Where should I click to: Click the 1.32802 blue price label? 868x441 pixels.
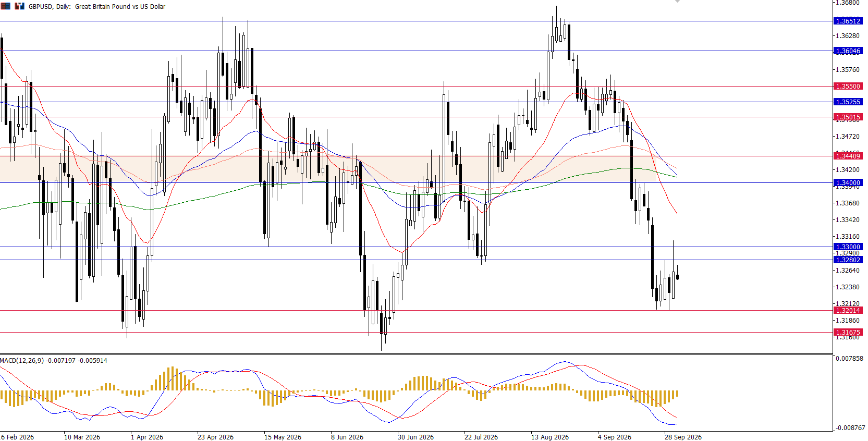[x=848, y=260]
